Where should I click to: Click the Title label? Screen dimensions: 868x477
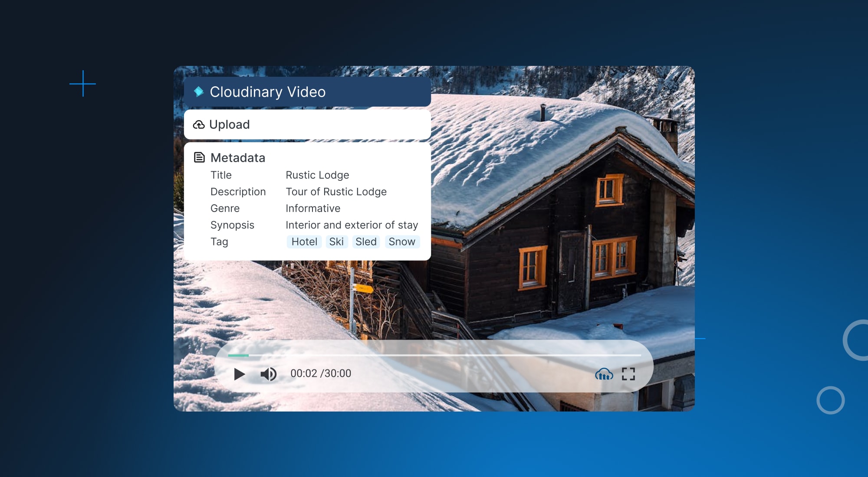click(x=221, y=175)
